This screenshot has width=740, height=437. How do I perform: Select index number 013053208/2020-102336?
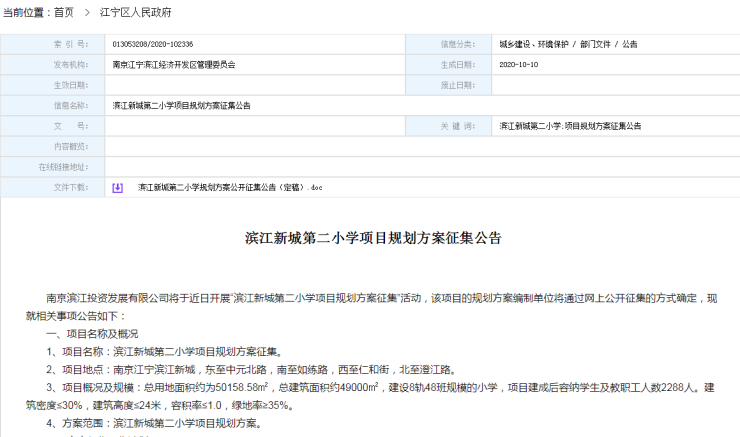click(152, 44)
